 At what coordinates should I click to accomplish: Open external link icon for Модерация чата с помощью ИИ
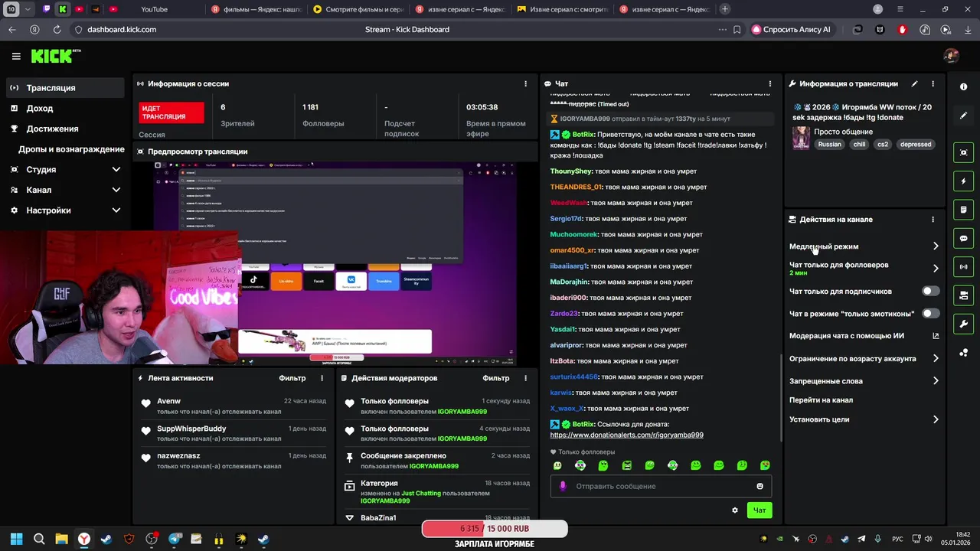936,336
